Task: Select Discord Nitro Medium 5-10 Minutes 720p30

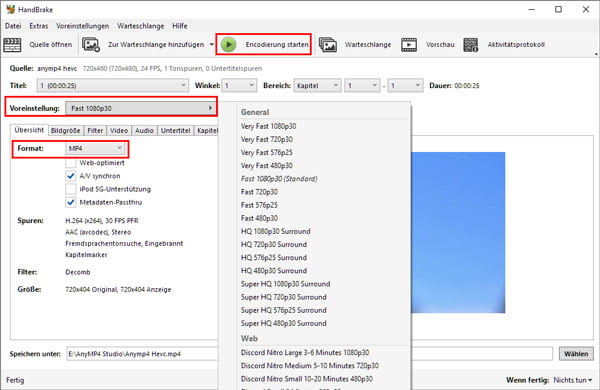Action: pyautogui.click(x=310, y=366)
